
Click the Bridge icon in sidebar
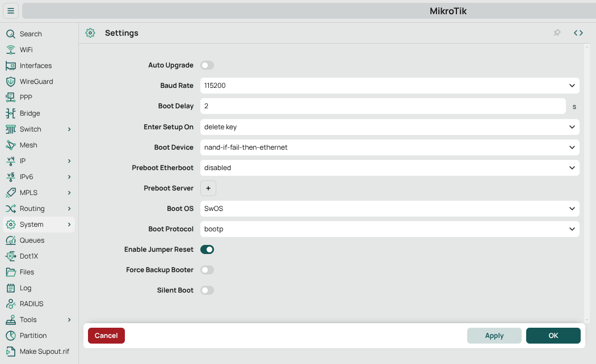click(x=11, y=113)
